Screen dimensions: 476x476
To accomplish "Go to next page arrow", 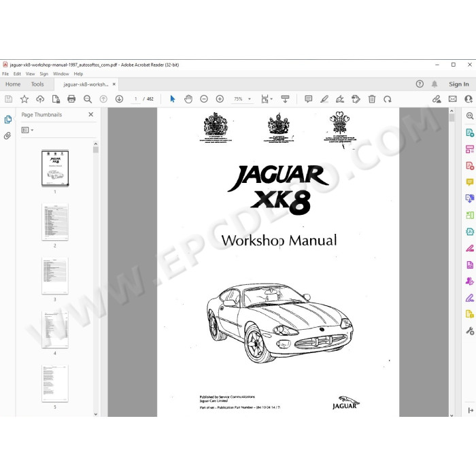I will [x=119, y=99].
